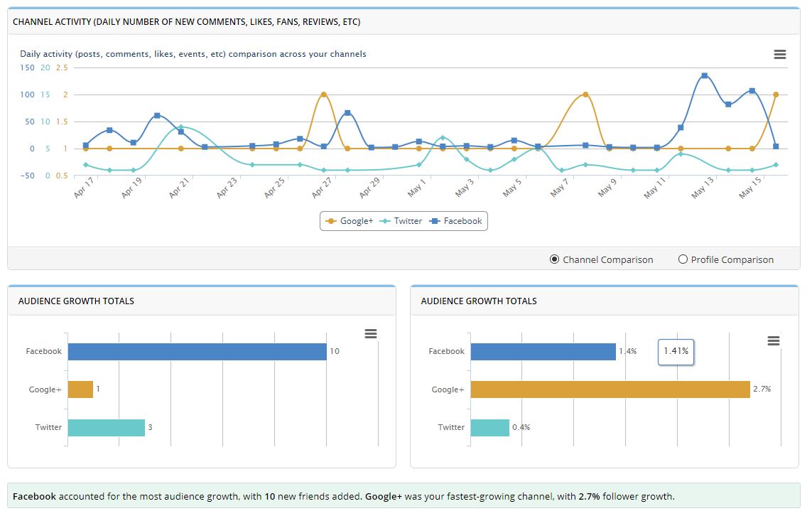Select the Channel Comparison radio button
This screenshot has width=812, height=516.
[555, 259]
